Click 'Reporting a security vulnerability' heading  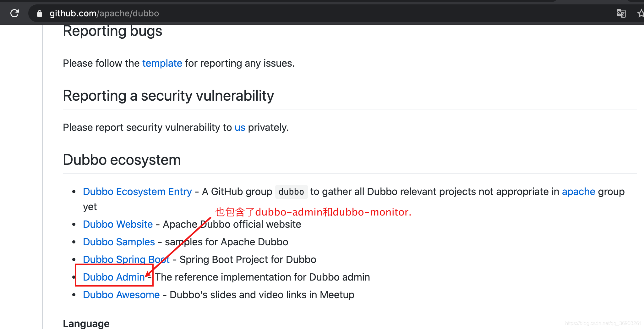pyautogui.click(x=168, y=96)
